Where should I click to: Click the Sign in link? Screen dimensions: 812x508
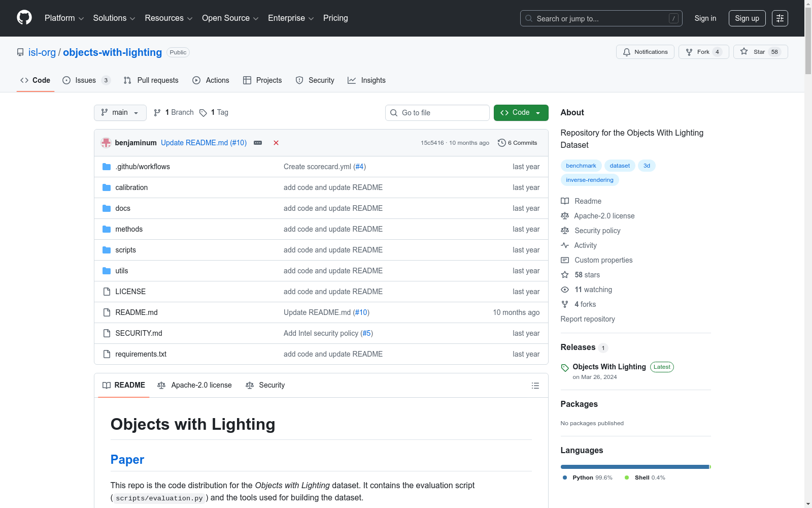[x=705, y=18]
